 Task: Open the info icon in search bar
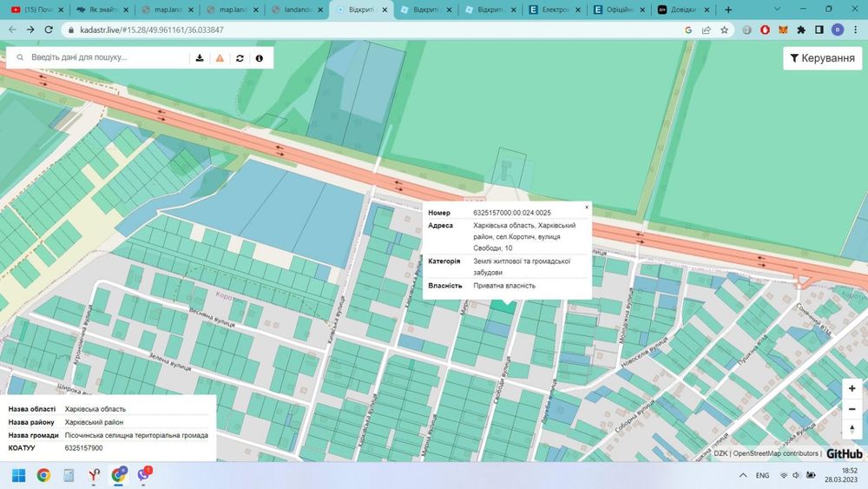(260, 58)
